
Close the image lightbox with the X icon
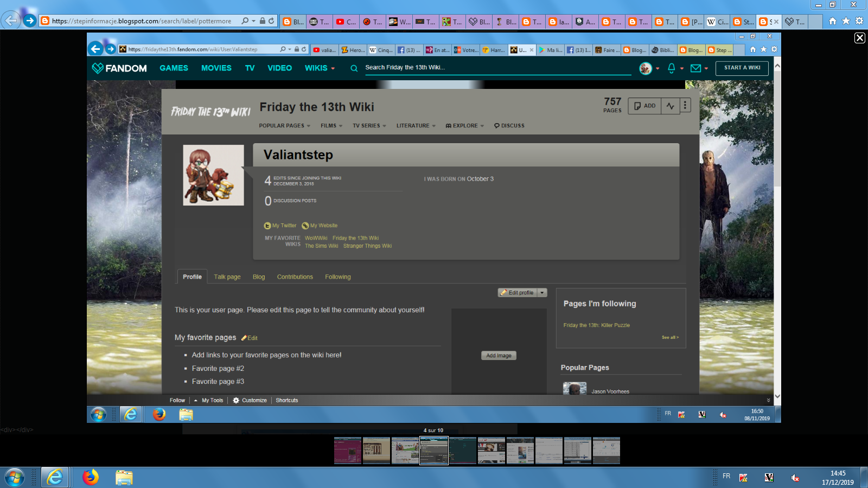[860, 37]
